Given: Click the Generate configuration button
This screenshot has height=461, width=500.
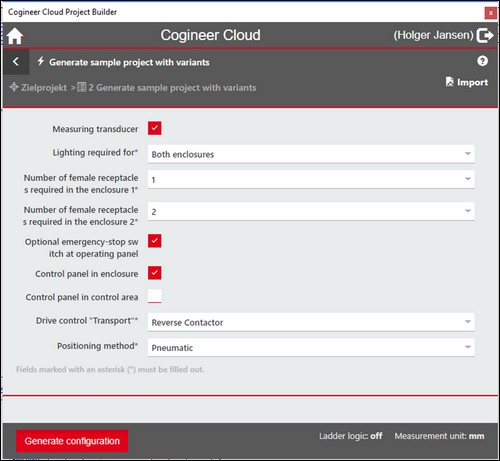Looking at the screenshot, I should tap(72, 441).
